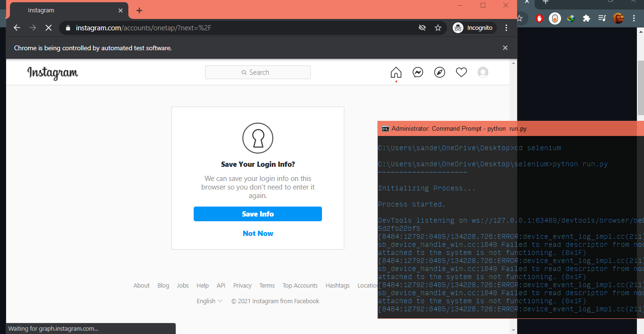
Task: Open the Messenger direct messages icon
Action: coord(418,72)
